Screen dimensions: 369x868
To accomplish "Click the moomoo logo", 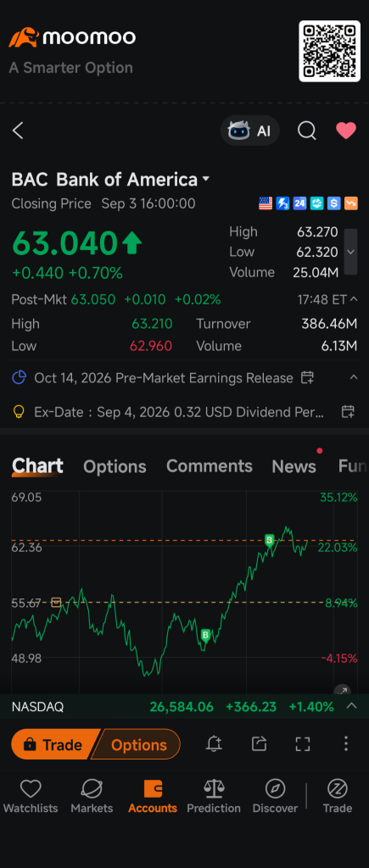I will click(73, 37).
